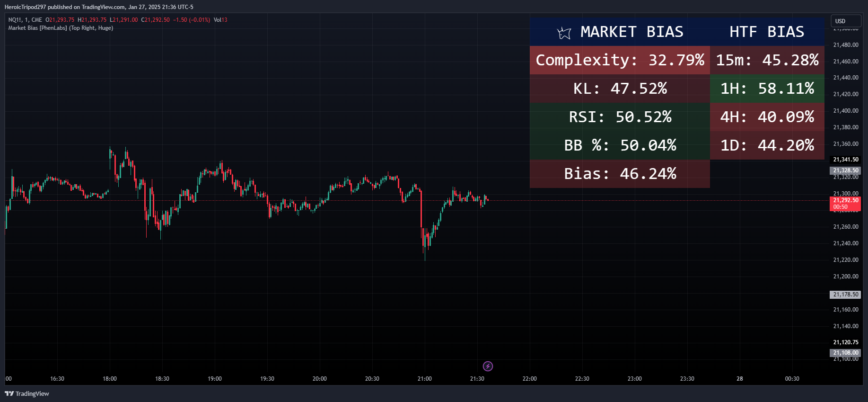Click the 28 date label on time axis
868x402 pixels.
point(739,379)
